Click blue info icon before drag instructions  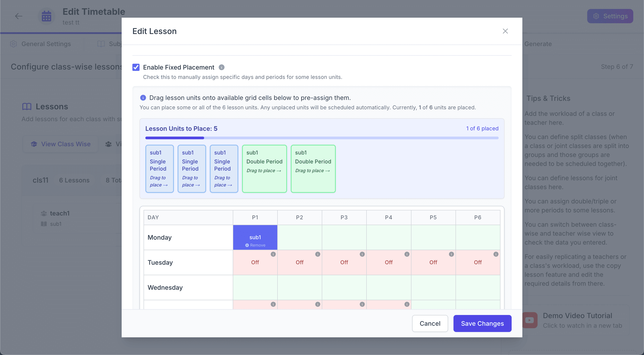[x=143, y=98]
